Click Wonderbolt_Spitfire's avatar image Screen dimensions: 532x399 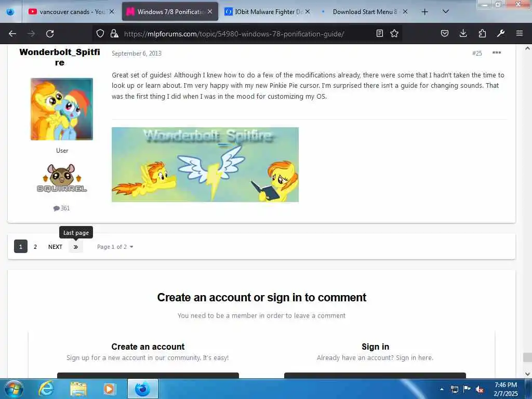[x=62, y=109]
